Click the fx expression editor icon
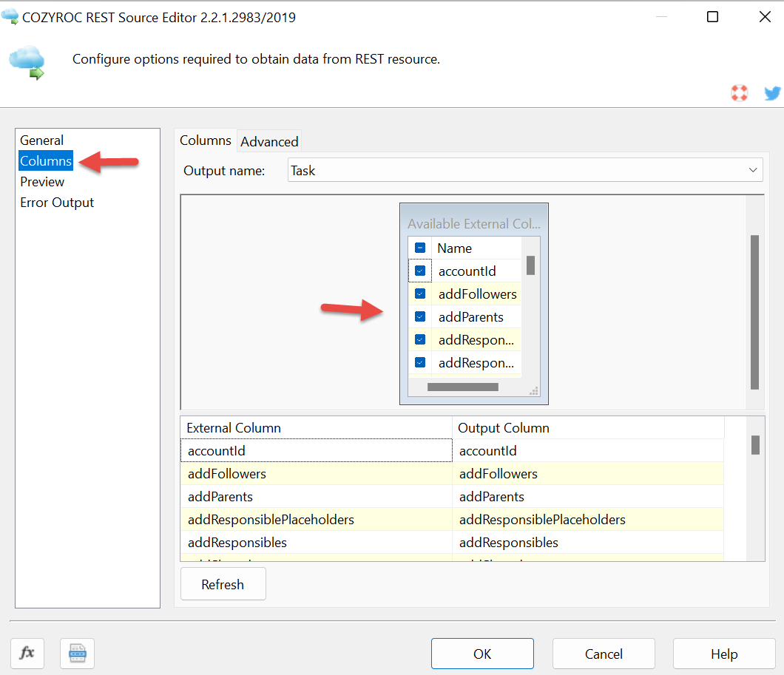784x675 pixels. coord(27,653)
